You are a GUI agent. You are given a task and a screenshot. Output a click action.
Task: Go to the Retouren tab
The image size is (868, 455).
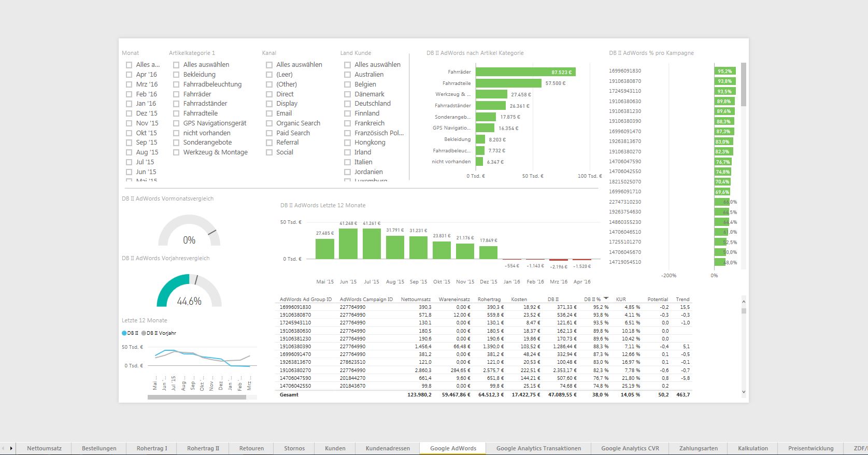[251, 448]
